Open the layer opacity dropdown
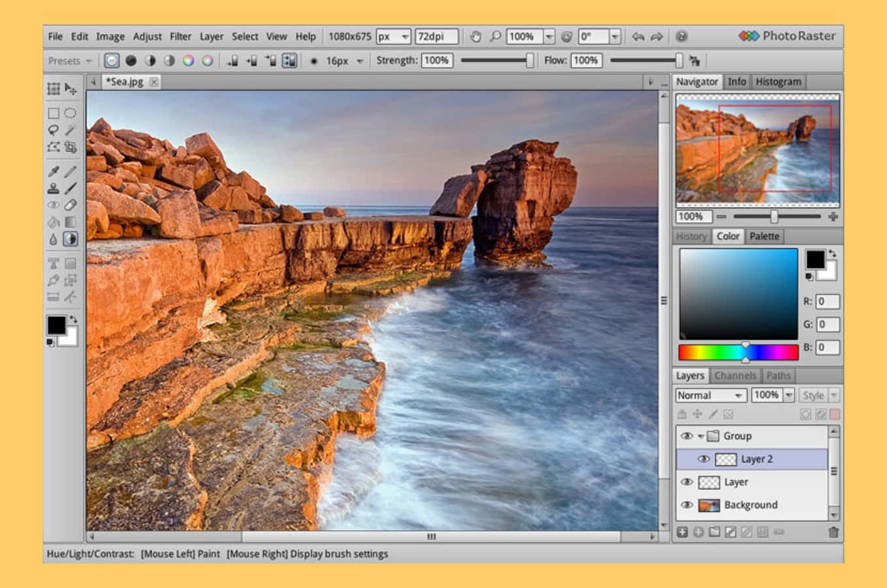The image size is (887, 588). click(x=789, y=395)
